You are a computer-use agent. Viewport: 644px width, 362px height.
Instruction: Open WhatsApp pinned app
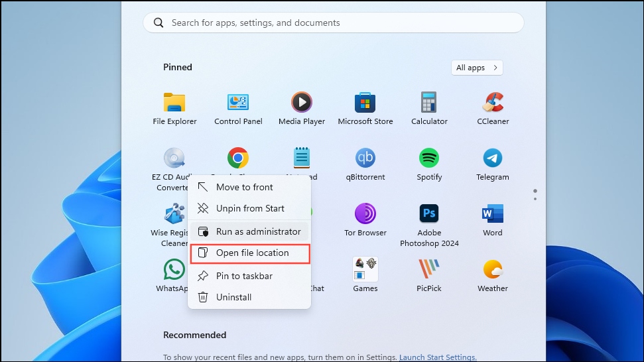[173, 275]
